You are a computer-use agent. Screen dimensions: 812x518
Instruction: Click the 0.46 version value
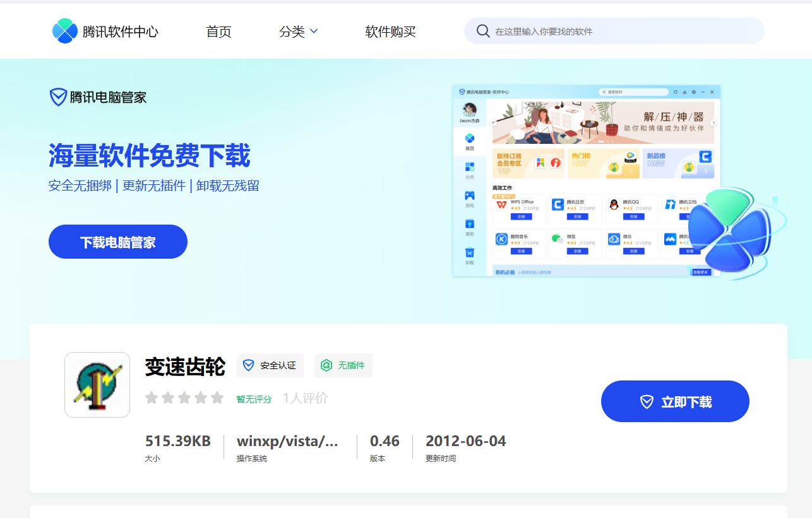pos(385,441)
